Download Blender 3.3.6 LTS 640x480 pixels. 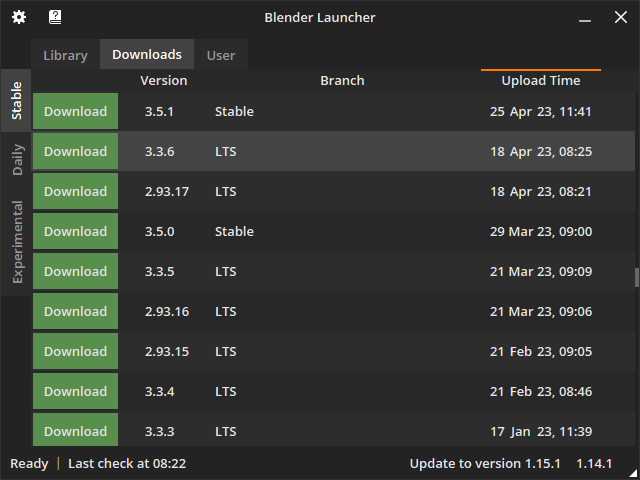point(75,151)
